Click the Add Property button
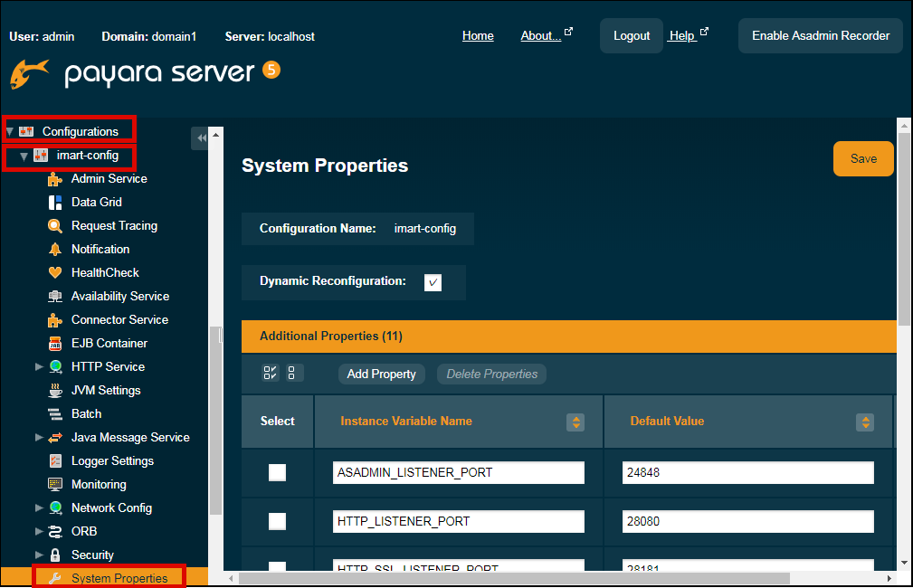The height and width of the screenshot is (588, 913). pos(381,374)
